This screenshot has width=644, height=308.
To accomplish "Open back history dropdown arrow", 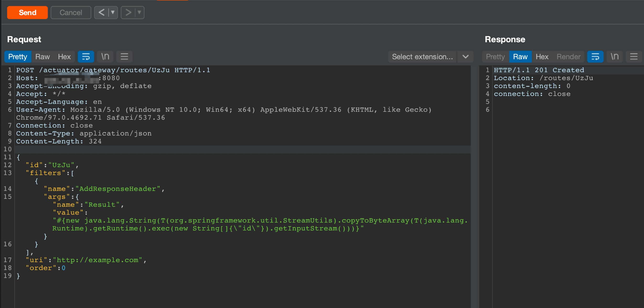I will tap(113, 12).
